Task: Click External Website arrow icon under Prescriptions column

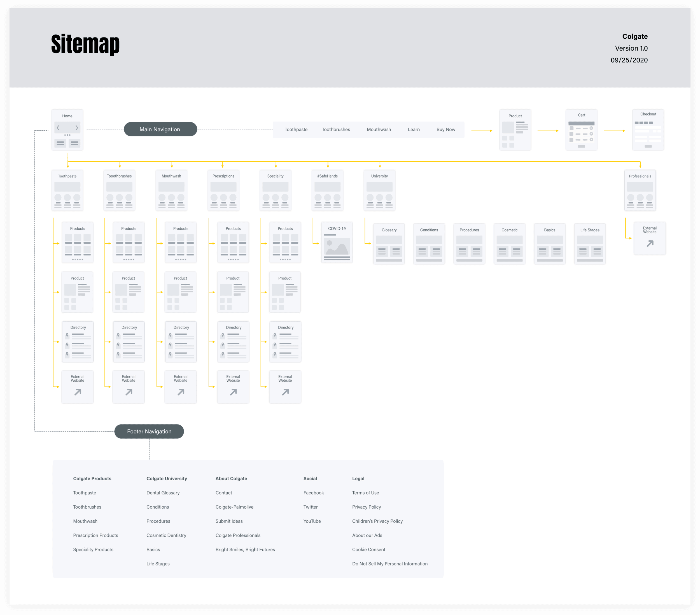Action: (x=233, y=392)
